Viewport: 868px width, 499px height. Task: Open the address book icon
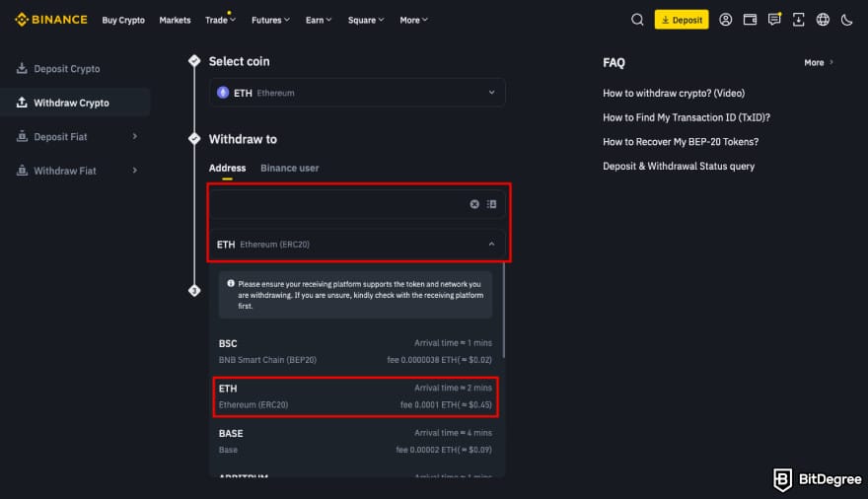(491, 204)
